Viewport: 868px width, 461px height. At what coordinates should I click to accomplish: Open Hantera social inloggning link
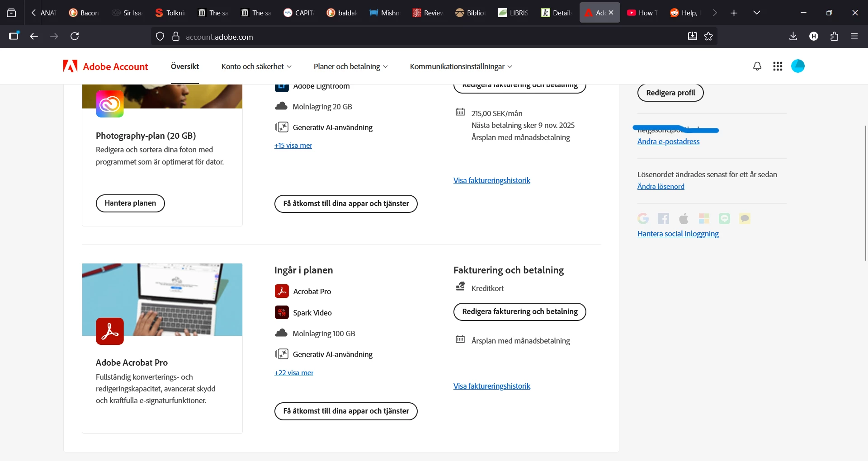coord(678,234)
